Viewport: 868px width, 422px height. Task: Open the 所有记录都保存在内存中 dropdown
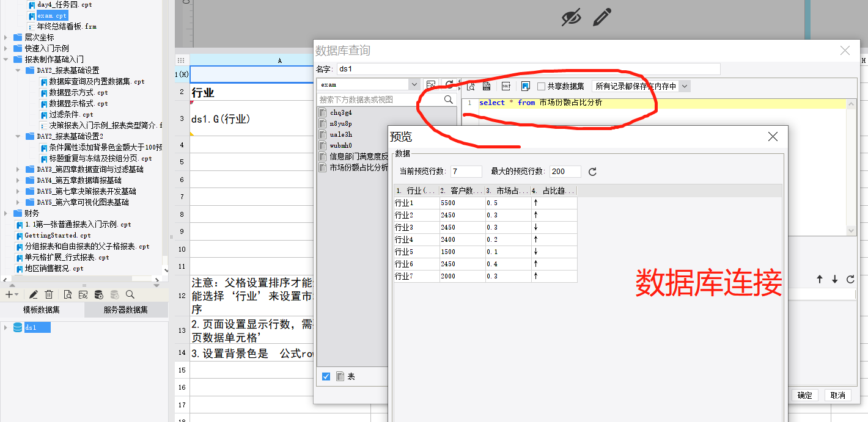pyautogui.click(x=684, y=87)
